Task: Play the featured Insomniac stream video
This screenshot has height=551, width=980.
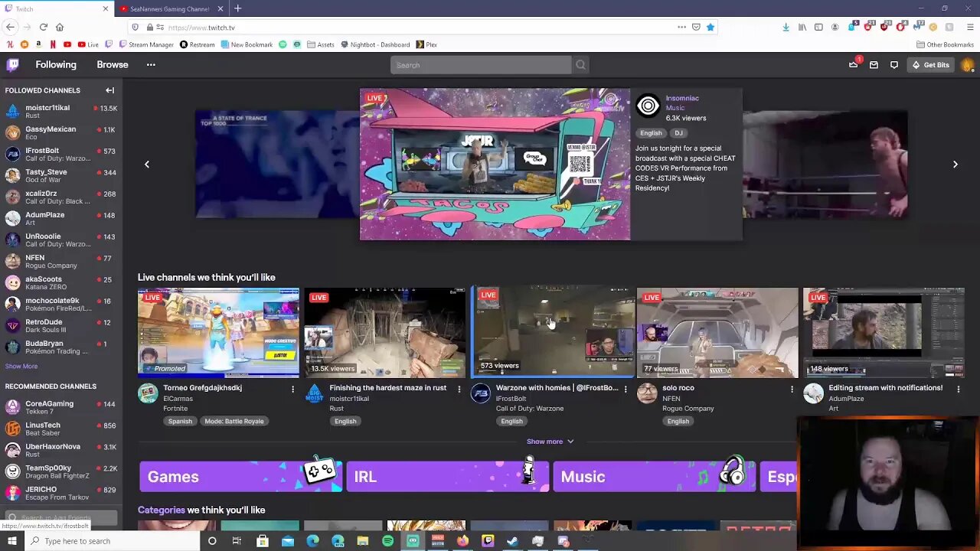Action: tap(495, 164)
